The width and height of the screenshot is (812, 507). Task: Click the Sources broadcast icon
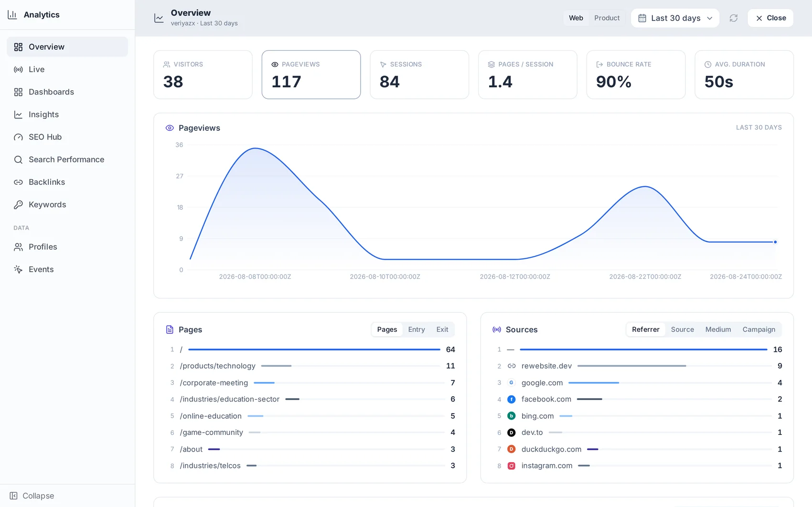coord(497,329)
